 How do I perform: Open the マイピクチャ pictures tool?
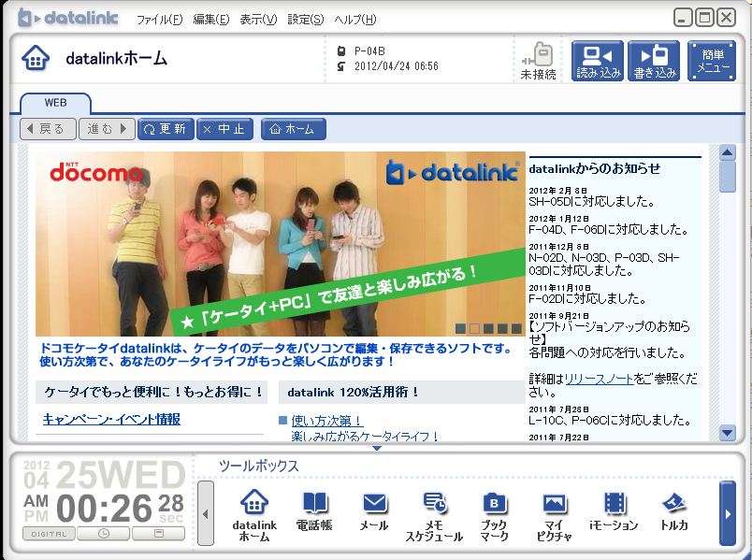point(554,516)
